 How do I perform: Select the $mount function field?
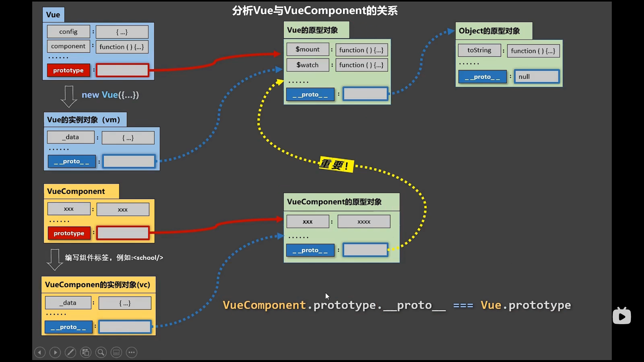pos(361,50)
